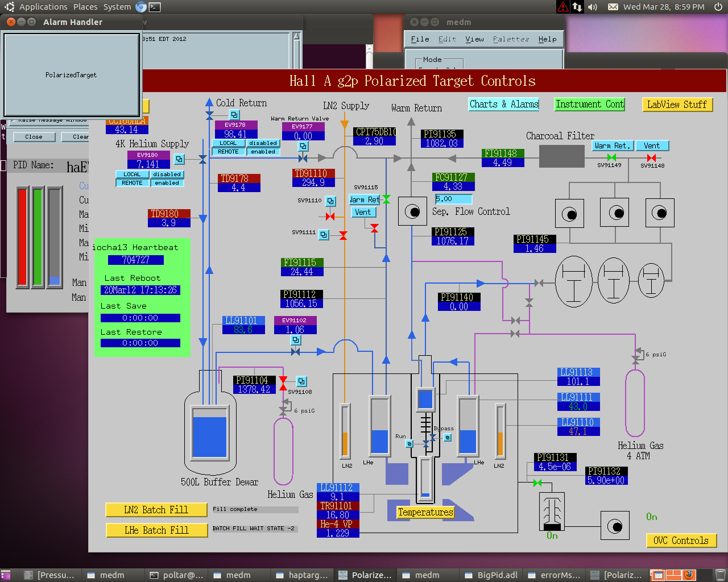Start LN2 Batch Fill

(156, 510)
